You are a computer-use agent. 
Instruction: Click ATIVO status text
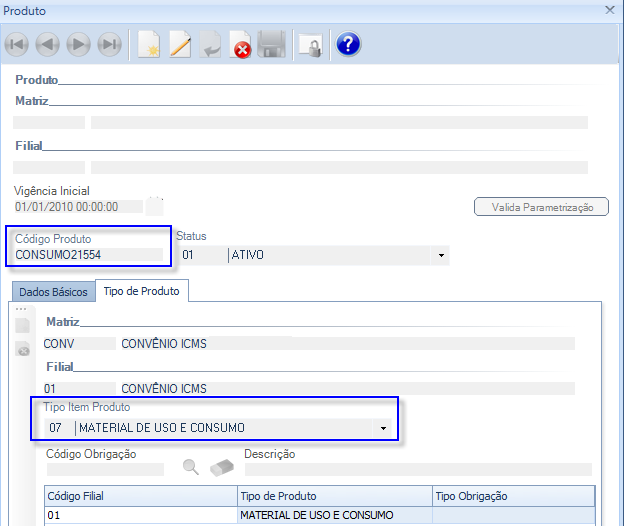(248, 255)
